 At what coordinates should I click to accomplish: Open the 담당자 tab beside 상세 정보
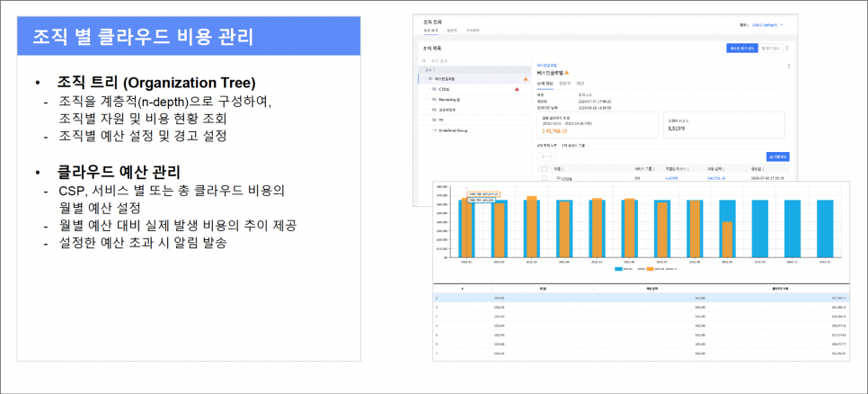(564, 83)
